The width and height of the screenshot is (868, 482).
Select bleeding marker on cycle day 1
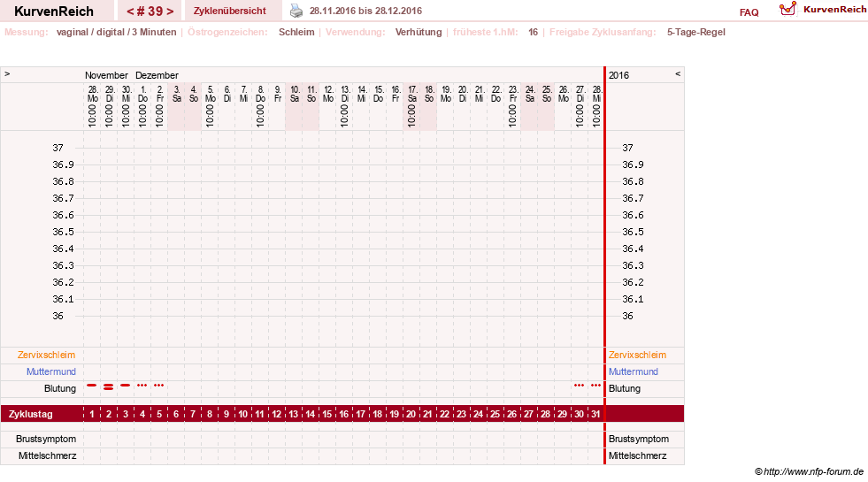pos(92,385)
